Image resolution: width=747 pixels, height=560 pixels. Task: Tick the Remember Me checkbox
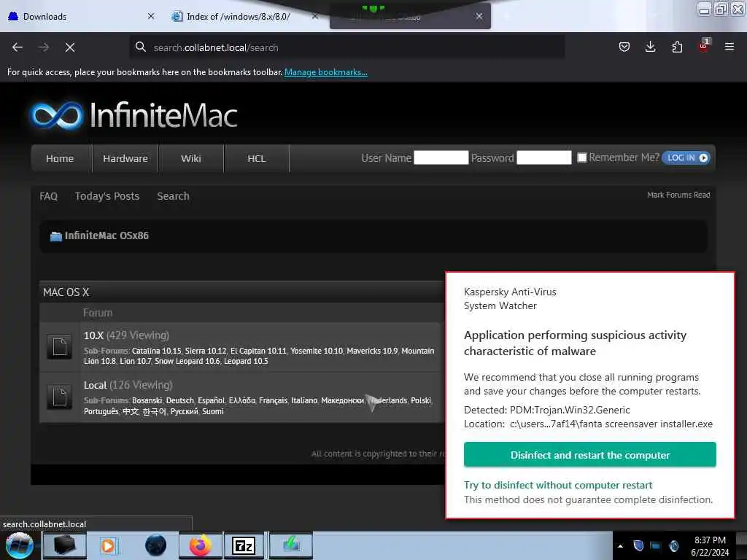[x=581, y=157]
